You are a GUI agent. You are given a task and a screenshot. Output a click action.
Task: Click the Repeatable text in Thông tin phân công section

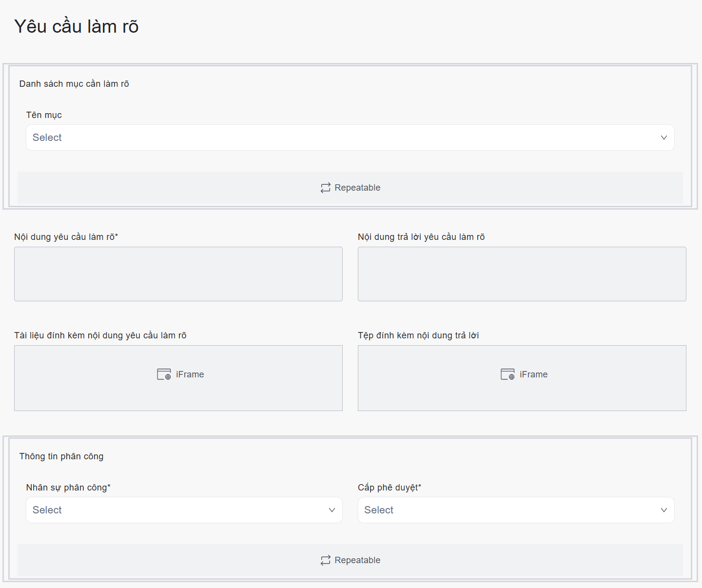pos(357,560)
